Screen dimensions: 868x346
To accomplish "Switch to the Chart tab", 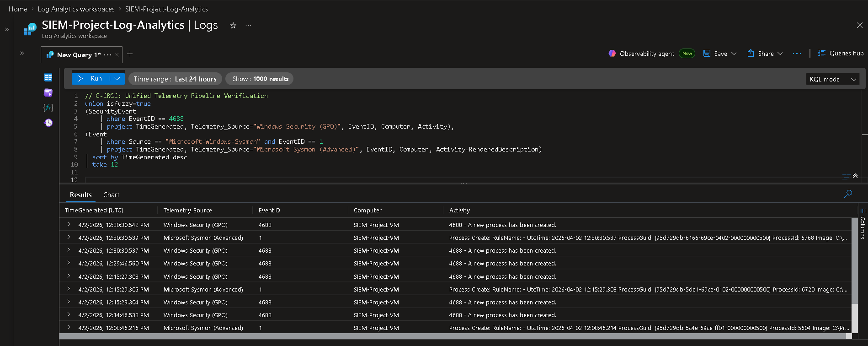I will [x=111, y=195].
